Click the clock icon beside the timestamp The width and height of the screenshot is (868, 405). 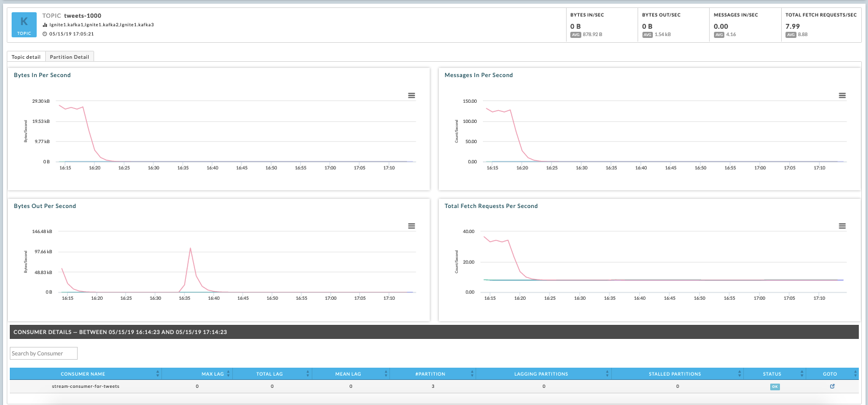pos(45,34)
